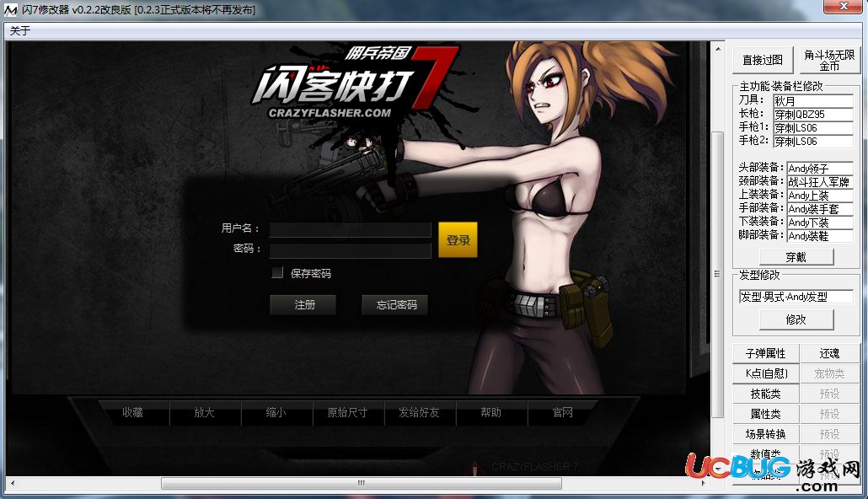Edit the 颈部装备 field 战斗狂人军牌
The image size is (868, 499).
tap(820, 182)
